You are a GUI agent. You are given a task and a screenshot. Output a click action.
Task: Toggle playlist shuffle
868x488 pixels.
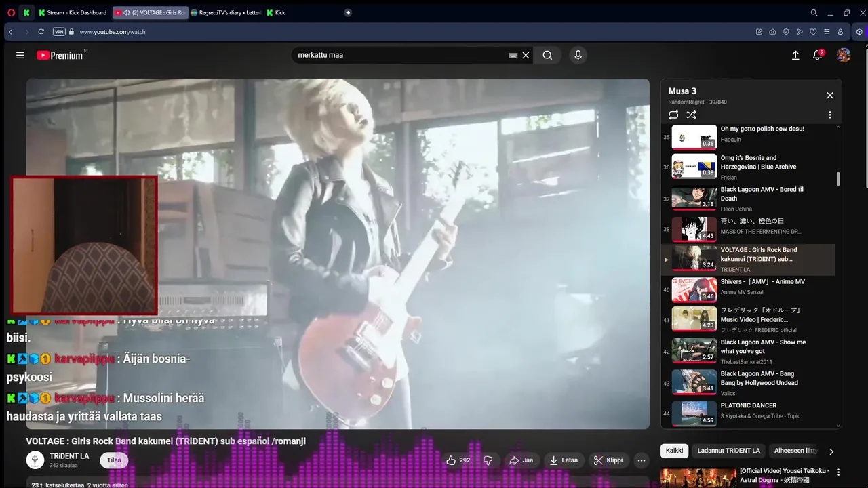coord(692,115)
